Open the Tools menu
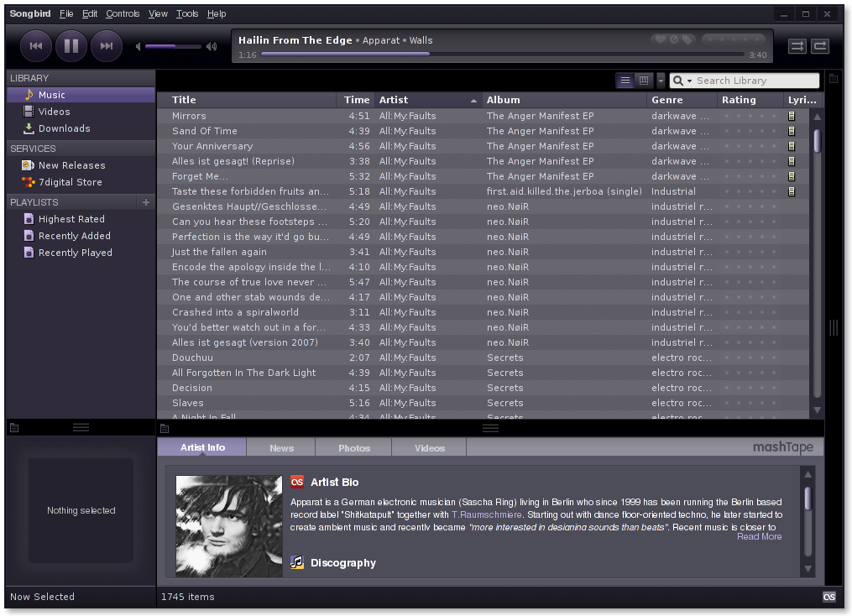Viewport: 852px width, 616px height. (187, 13)
